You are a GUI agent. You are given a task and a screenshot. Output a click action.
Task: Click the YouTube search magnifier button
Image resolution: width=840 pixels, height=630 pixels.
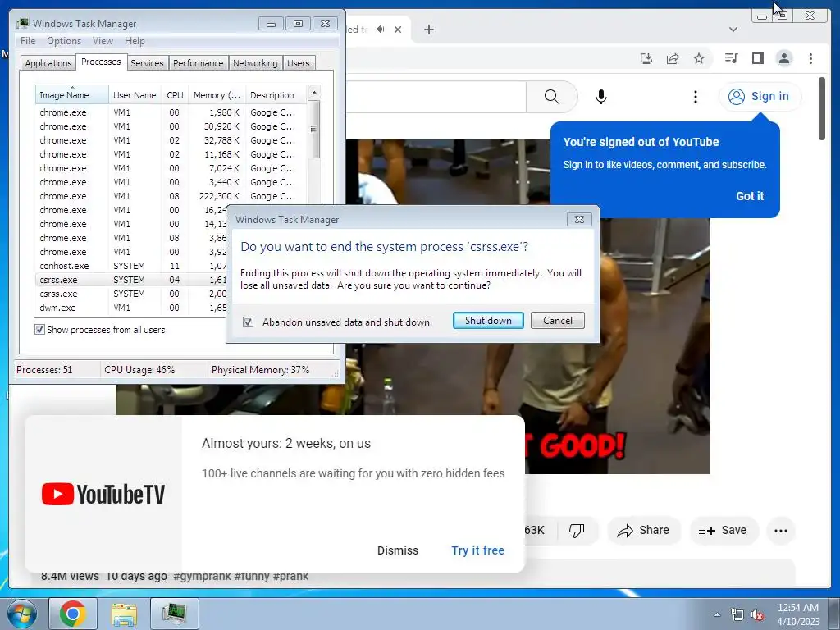click(552, 97)
